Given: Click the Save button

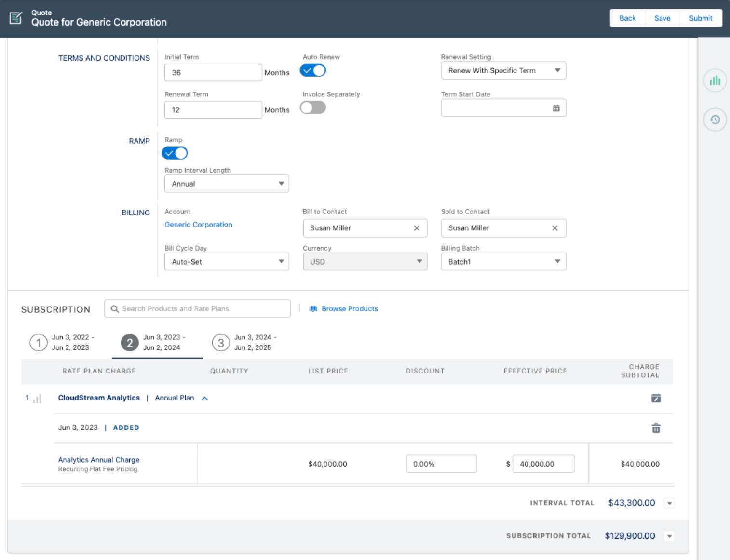Looking at the screenshot, I should (x=662, y=18).
